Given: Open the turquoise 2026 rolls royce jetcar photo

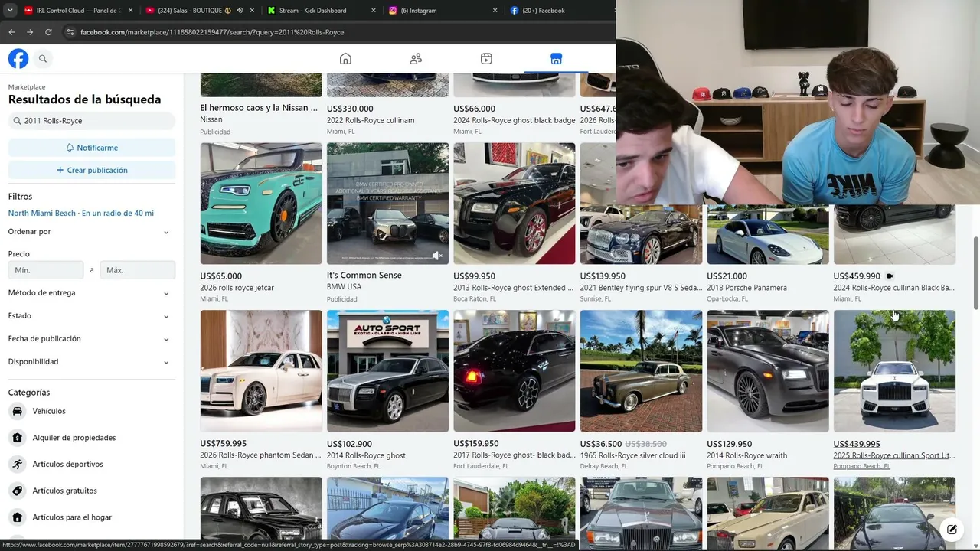Looking at the screenshot, I should pyautogui.click(x=261, y=204).
